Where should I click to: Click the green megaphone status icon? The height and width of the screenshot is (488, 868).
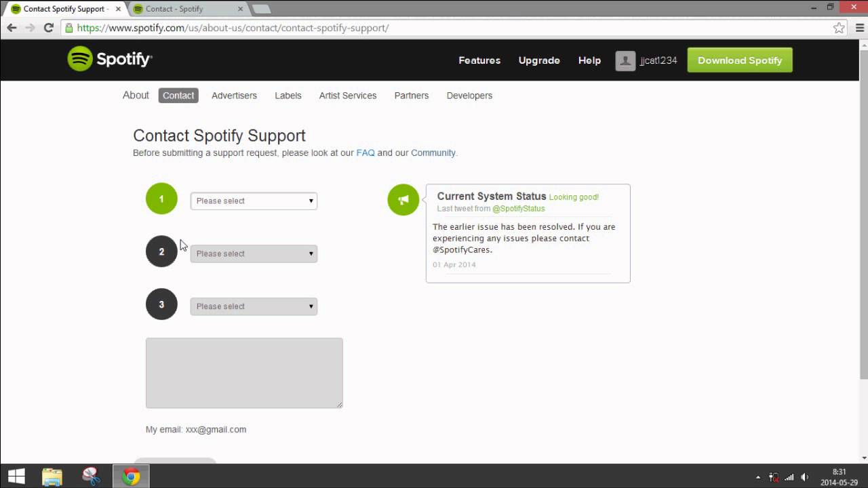[x=403, y=199]
